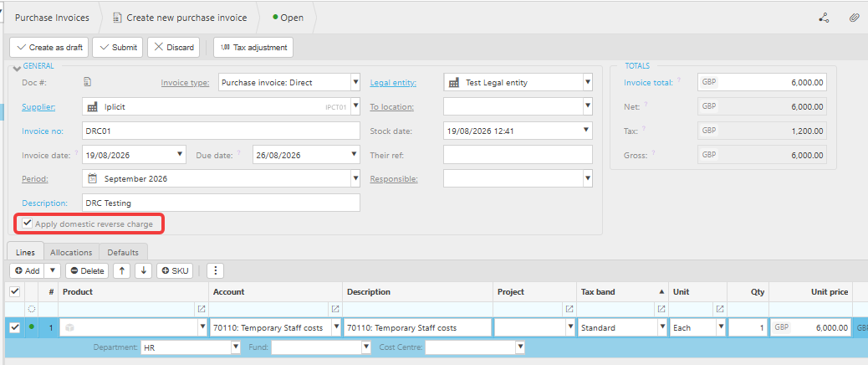The height and width of the screenshot is (365, 868).
Task: Click the green status dot on line 1
Action: click(x=32, y=326)
